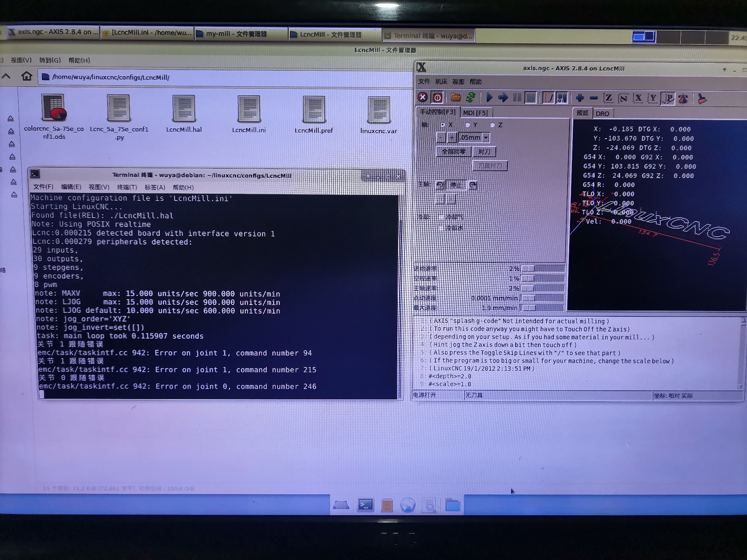Screen dimensions: 747x560
Task: Open 编辑(E) menu in Terminal window
Action: click(x=71, y=187)
